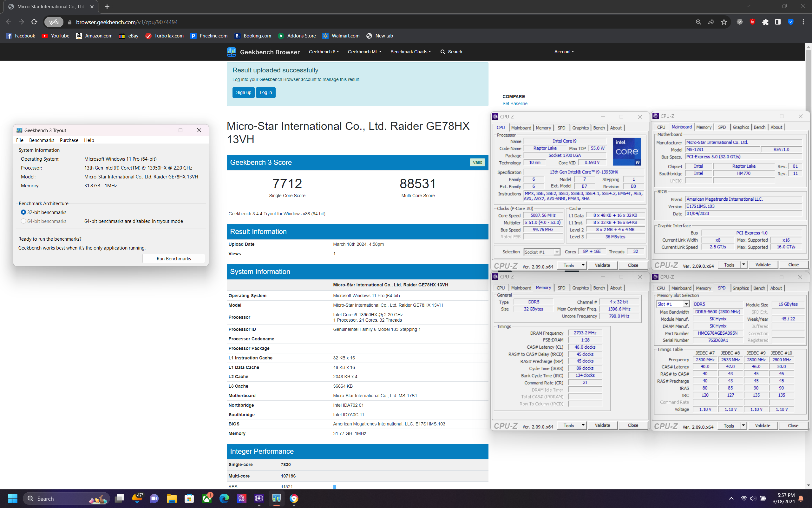
Task: Open the Help menu in Geekbench 3
Action: (x=89, y=140)
